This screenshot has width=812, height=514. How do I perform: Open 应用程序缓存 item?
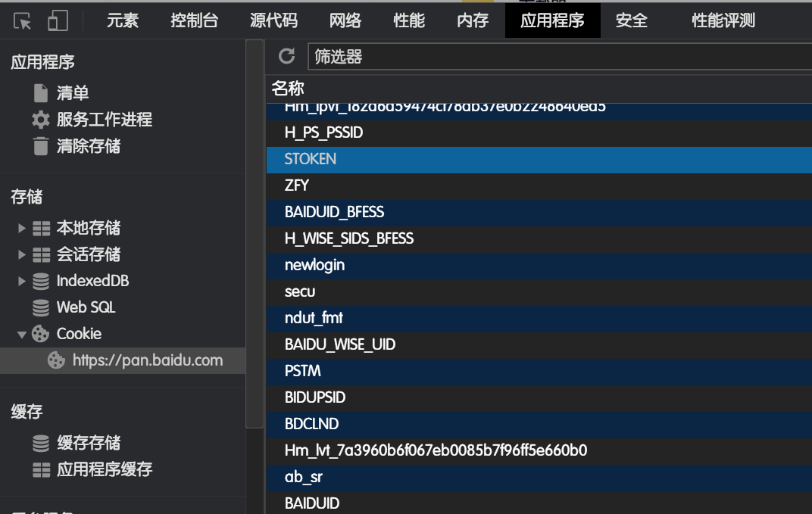click(104, 469)
